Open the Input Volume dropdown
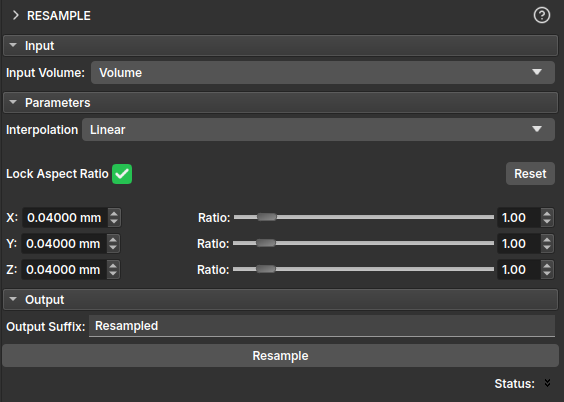The image size is (564, 402). [323, 73]
